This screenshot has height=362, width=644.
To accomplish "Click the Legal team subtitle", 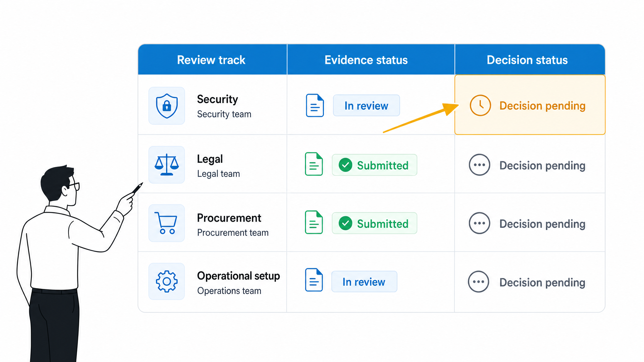I will click(219, 174).
